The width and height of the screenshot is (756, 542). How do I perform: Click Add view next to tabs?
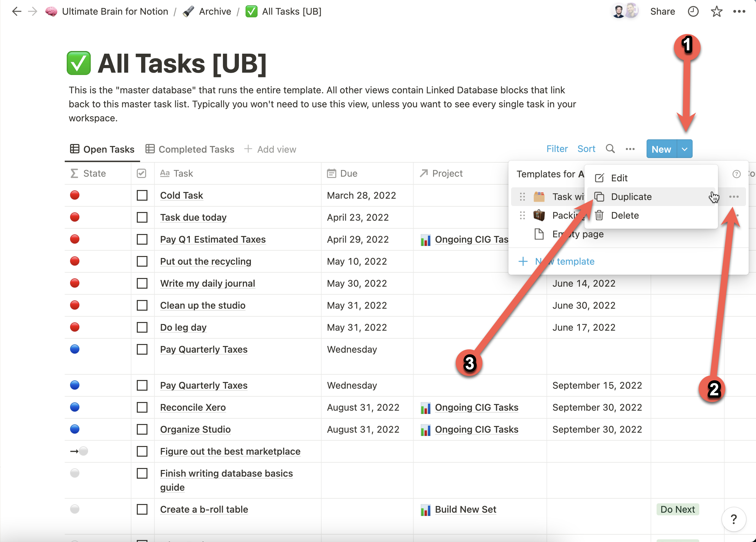click(x=270, y=149)
